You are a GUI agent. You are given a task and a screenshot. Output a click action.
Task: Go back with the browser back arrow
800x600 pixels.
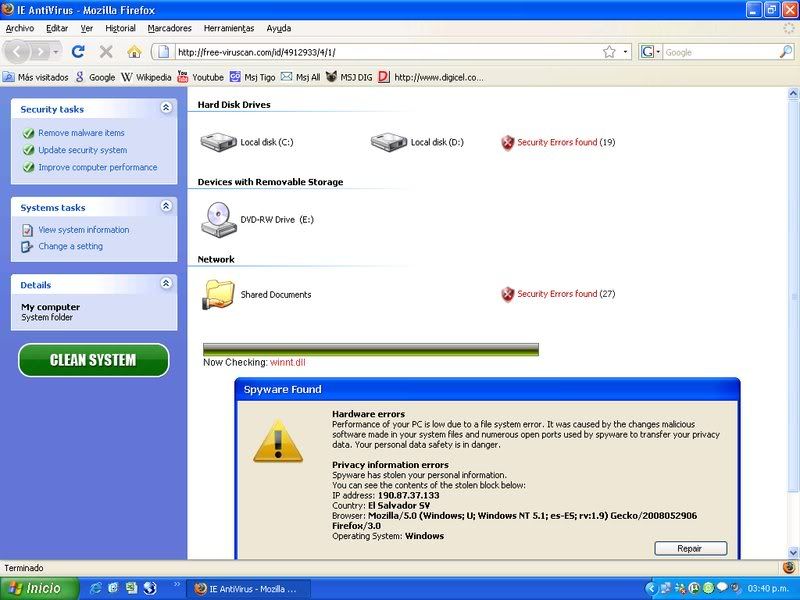[x=17, y=52]
